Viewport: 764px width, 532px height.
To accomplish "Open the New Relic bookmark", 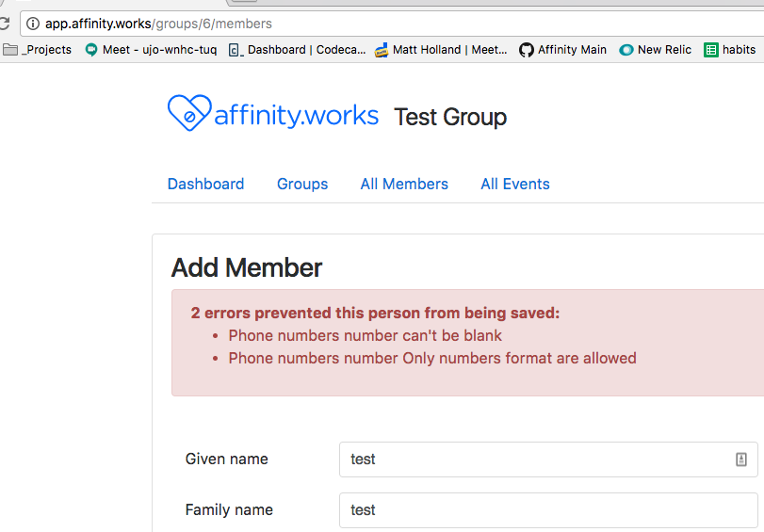I will [656, 50].
